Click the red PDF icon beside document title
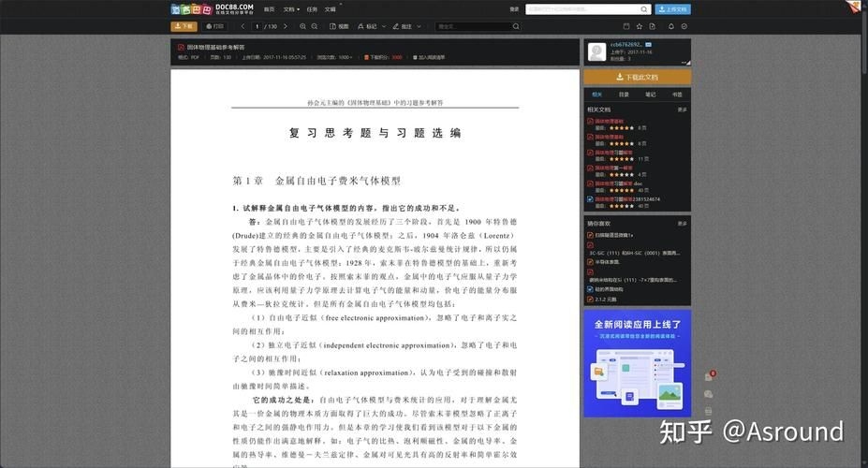The image size is (868, 468). 181,47
